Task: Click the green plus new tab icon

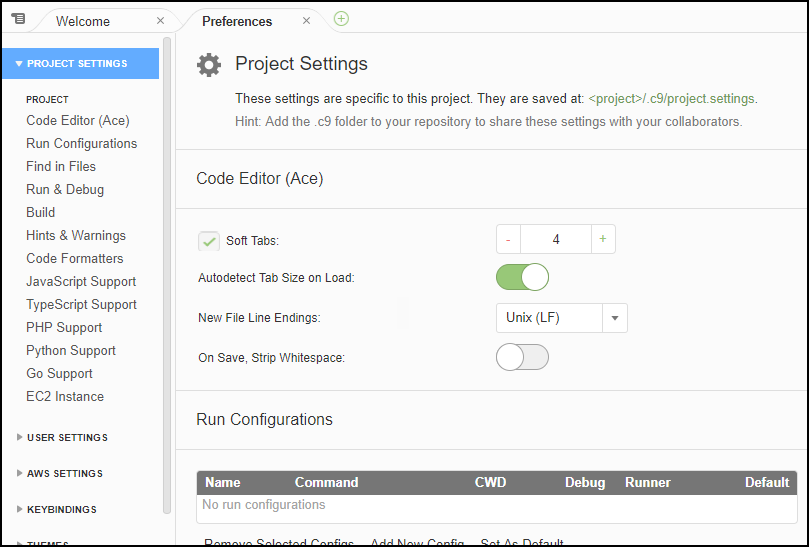Action: click(341, 19)
